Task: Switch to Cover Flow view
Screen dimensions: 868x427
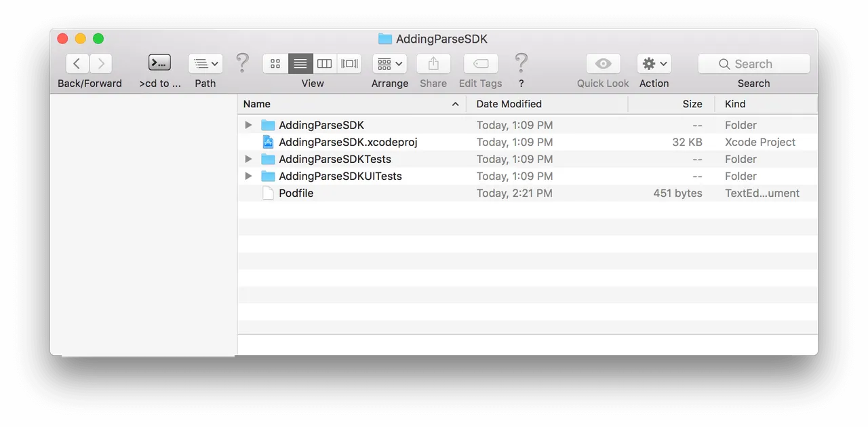Action: [x=349, y=64]
